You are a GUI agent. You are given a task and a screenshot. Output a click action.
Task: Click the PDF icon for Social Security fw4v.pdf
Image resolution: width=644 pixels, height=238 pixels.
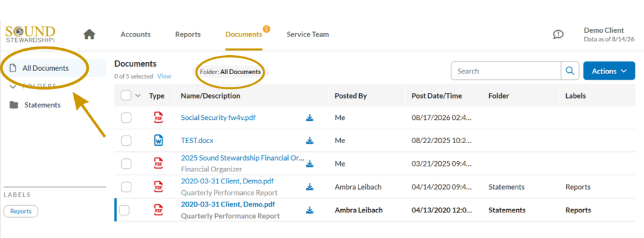158,118
